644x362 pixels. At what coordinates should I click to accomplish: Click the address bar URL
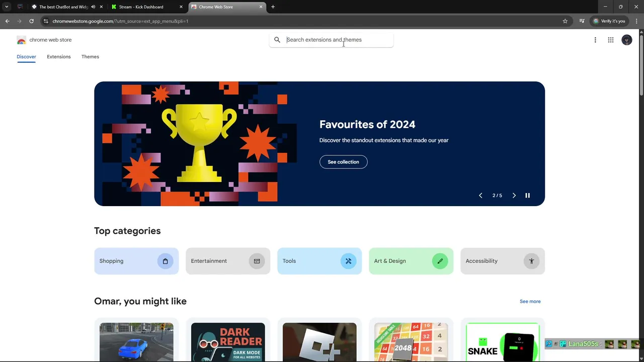pyautogui.click(x=120, y=21)
